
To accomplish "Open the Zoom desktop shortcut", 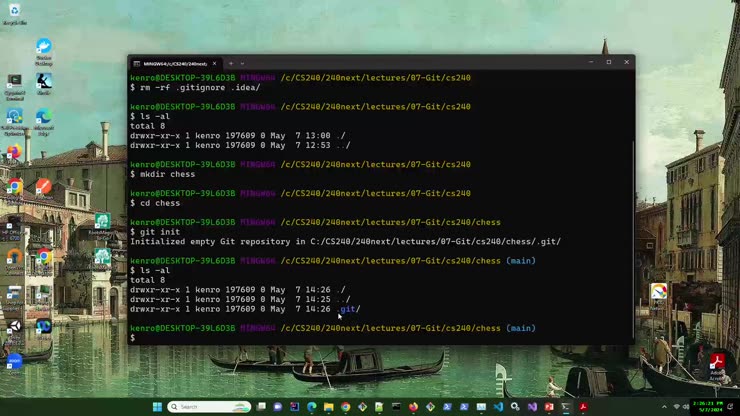I will (x=15, y=363).
